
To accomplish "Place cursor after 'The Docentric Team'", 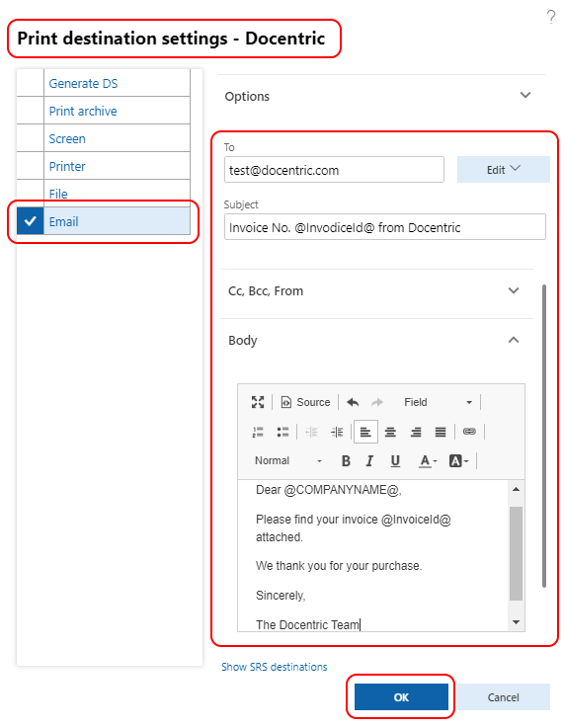I will (361, 624).
